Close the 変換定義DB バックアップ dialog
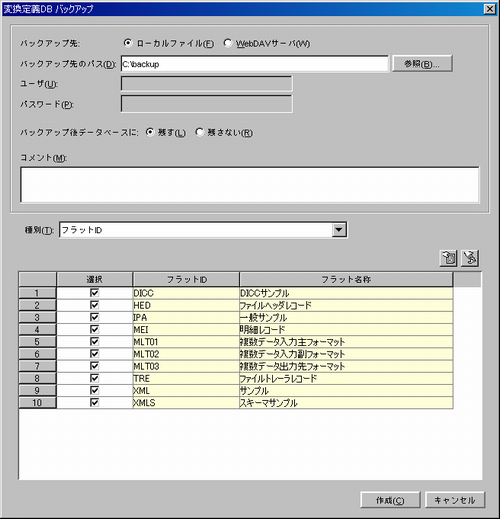Viewport: 500px width, 519px height. (489, 9)
